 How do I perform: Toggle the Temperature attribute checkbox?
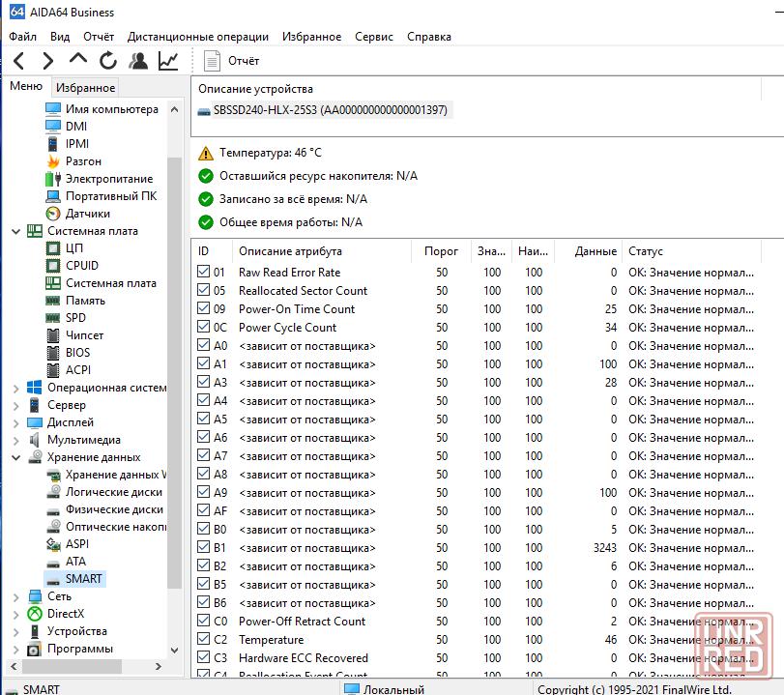[203, 640]
